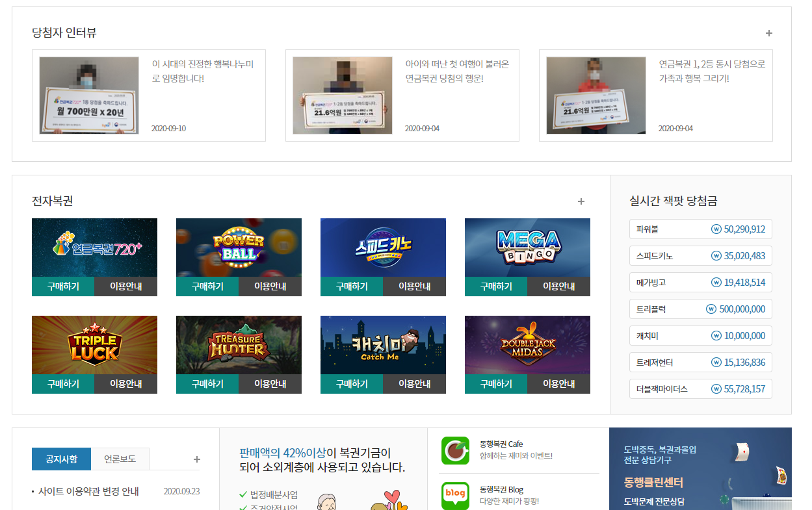Select the 캐치미 jackpot amount 10,000,000

pos(744,336)
